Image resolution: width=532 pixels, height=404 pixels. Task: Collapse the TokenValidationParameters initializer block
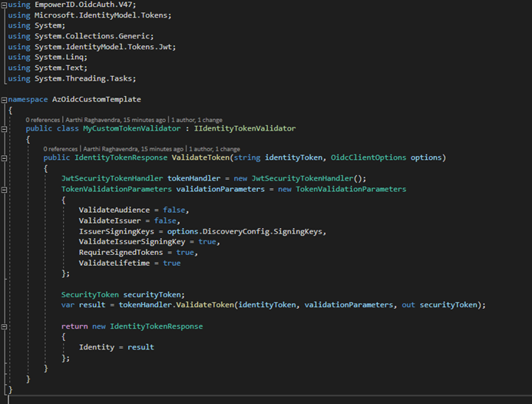[x=4, y=189]
